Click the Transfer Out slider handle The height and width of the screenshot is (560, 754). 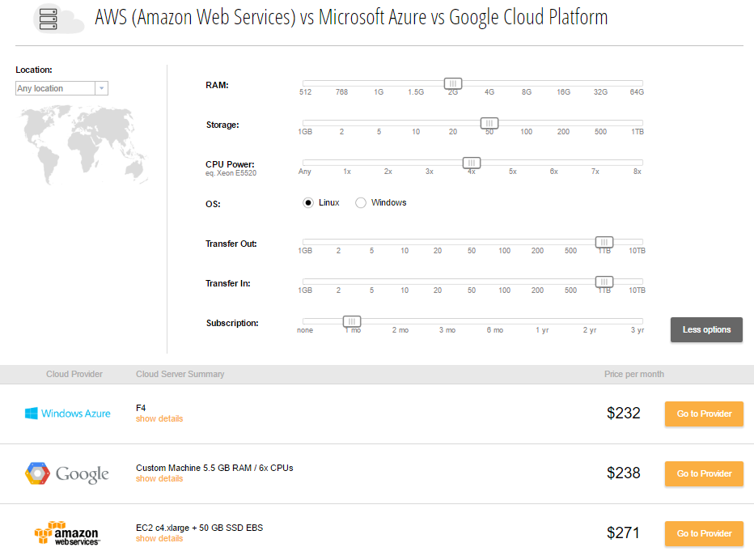[604, 242]
